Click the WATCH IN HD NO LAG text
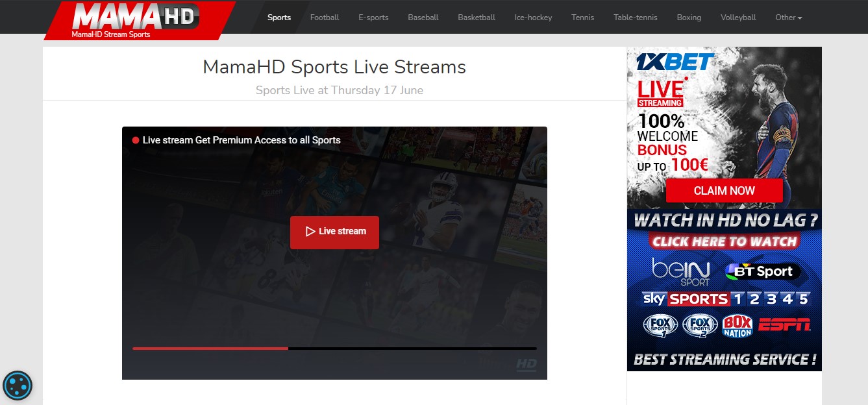Viewport: 868px width, 405px height. coord(725,221)
